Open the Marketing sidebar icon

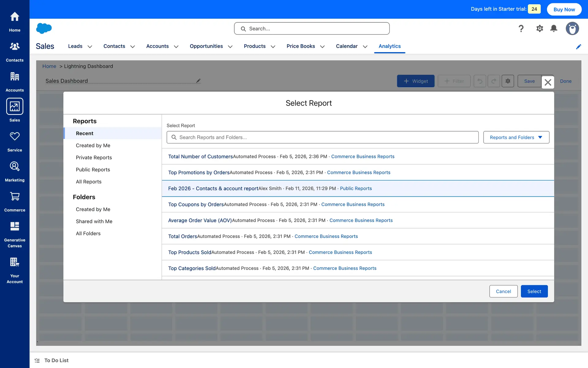(x=14, y=167)
